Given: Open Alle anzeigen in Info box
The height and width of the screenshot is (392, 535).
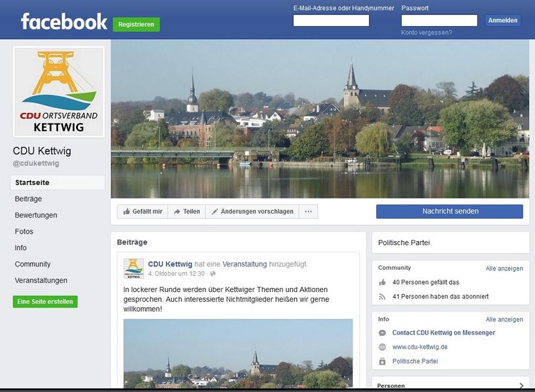Looking at the screenshot, I should pyautogui.click(x=504, y=319).
